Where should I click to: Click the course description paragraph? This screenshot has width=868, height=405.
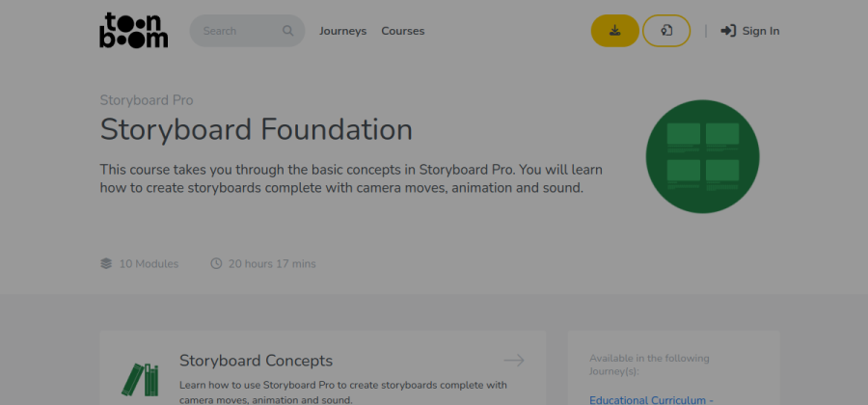tap(351, 178)
